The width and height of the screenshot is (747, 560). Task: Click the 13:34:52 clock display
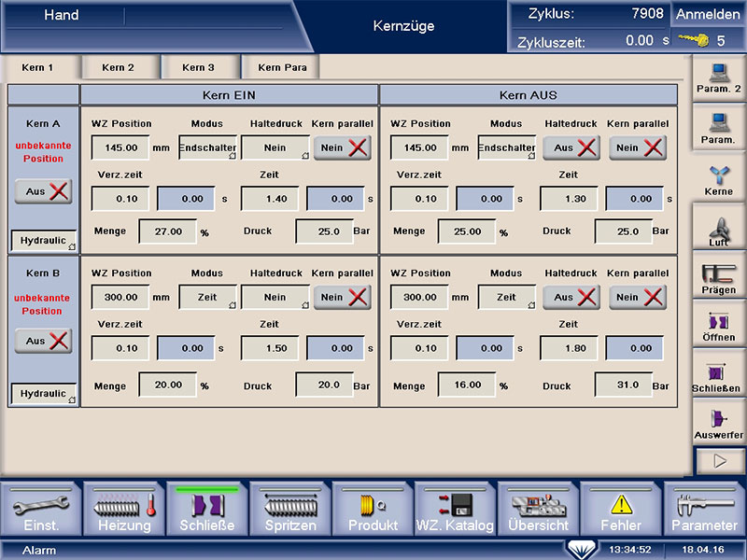(629, 550)
